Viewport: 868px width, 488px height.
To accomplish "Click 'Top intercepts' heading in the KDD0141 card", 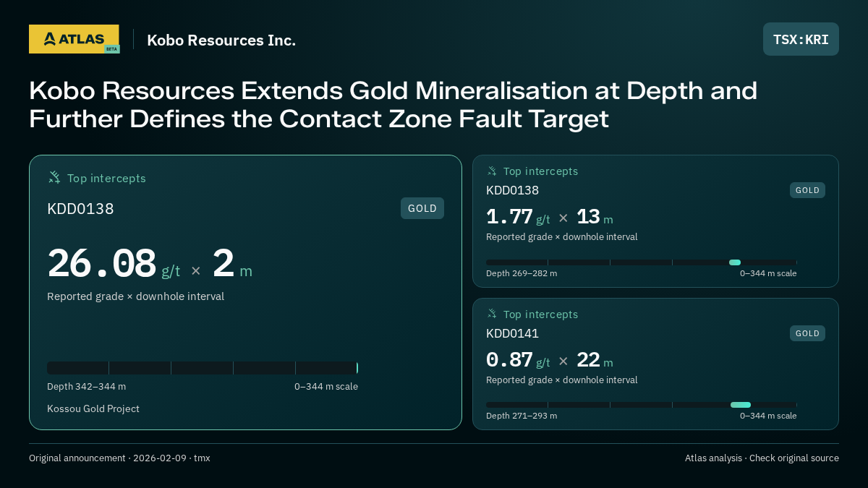I will pos(540,314).
